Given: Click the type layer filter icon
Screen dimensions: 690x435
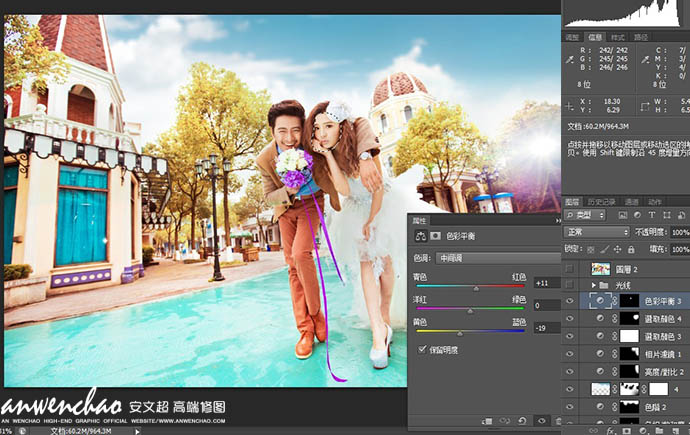Looking at the screenshot, I should [x=651, y=215].
